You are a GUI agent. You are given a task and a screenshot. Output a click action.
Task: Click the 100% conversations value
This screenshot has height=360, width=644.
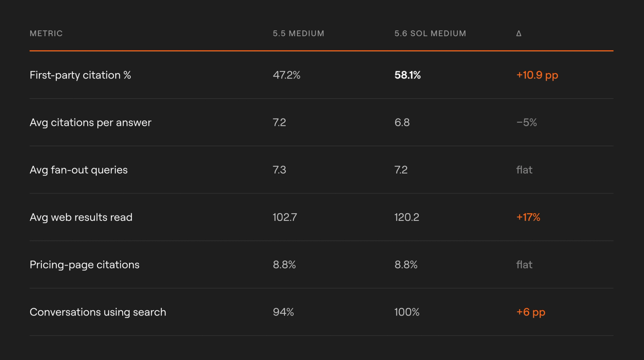[x=407, y=312]
